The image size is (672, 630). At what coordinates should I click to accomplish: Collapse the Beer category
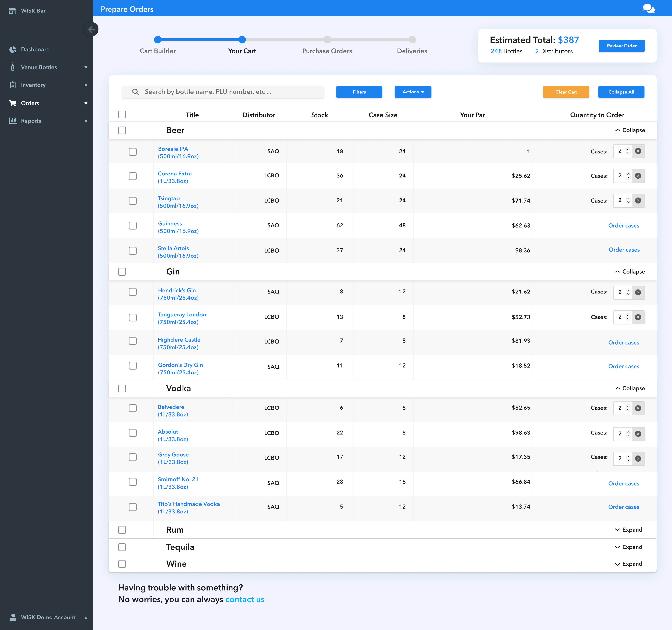(x=630, y=130)
